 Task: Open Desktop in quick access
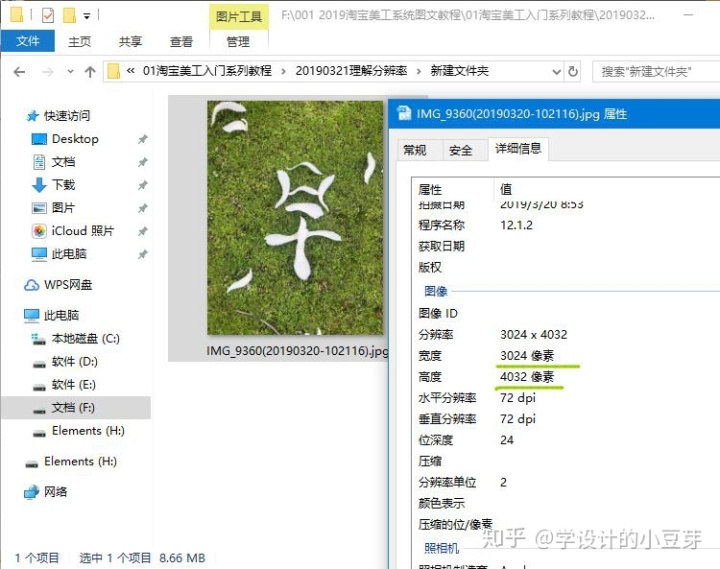click(75, 139)
